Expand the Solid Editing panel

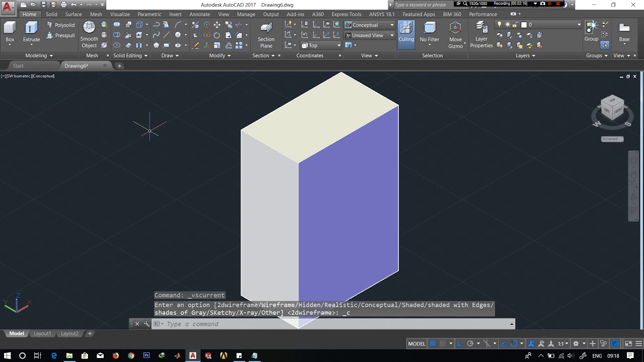point(130,55)
